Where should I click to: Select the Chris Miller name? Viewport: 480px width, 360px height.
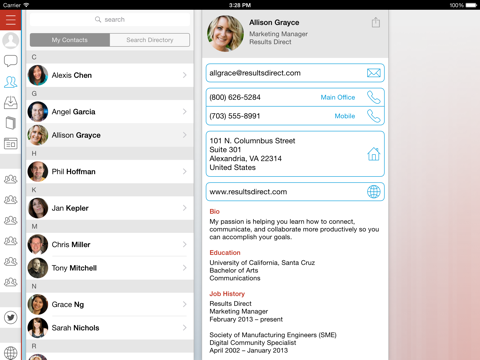pos(71,244)
